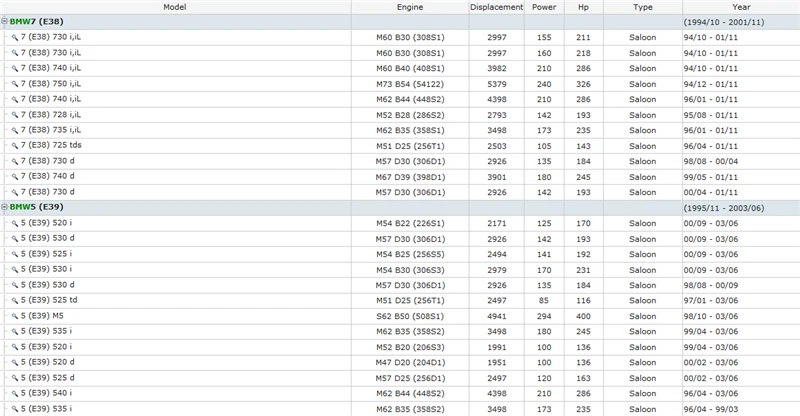Click engine cell M67 D39 (398D1)
This screenshot has width=800, height=416.
tap(410, 177)
